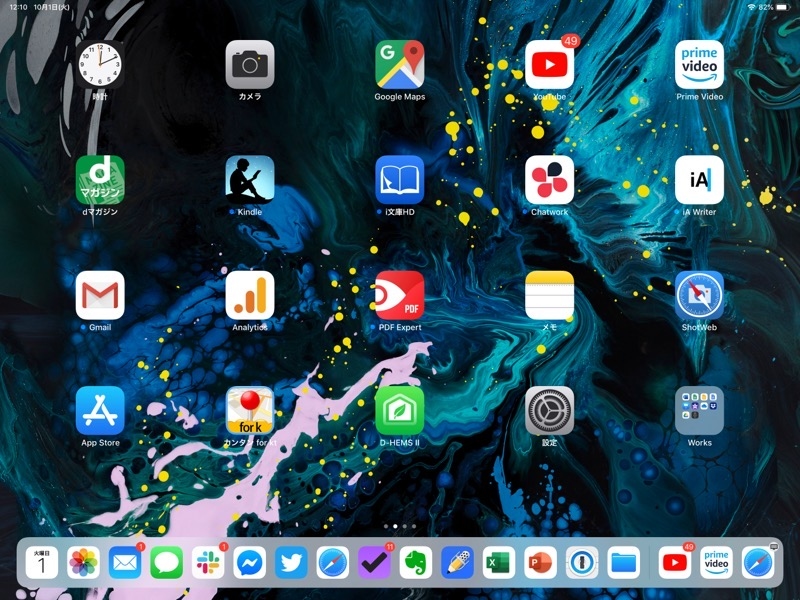Open the Gmail app
800x600 pixels.
(100, 295)
